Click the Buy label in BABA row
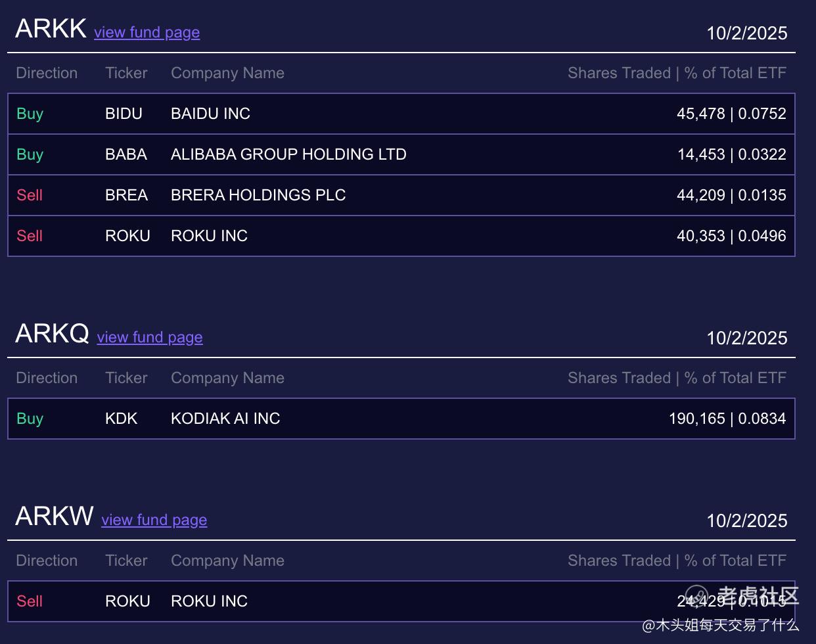The image size is (816, 644). pos(30,154)
